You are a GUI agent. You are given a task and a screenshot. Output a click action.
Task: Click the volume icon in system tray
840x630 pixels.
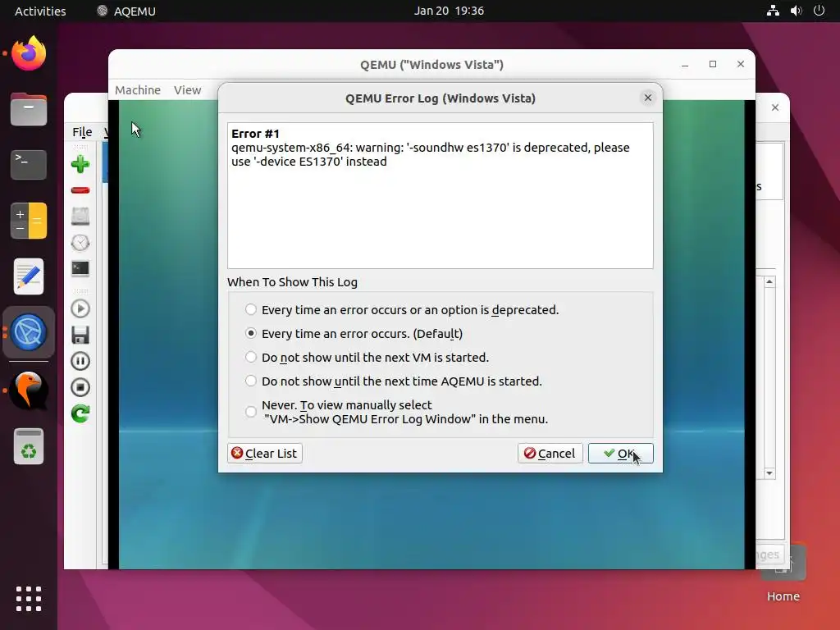point(796,11)
